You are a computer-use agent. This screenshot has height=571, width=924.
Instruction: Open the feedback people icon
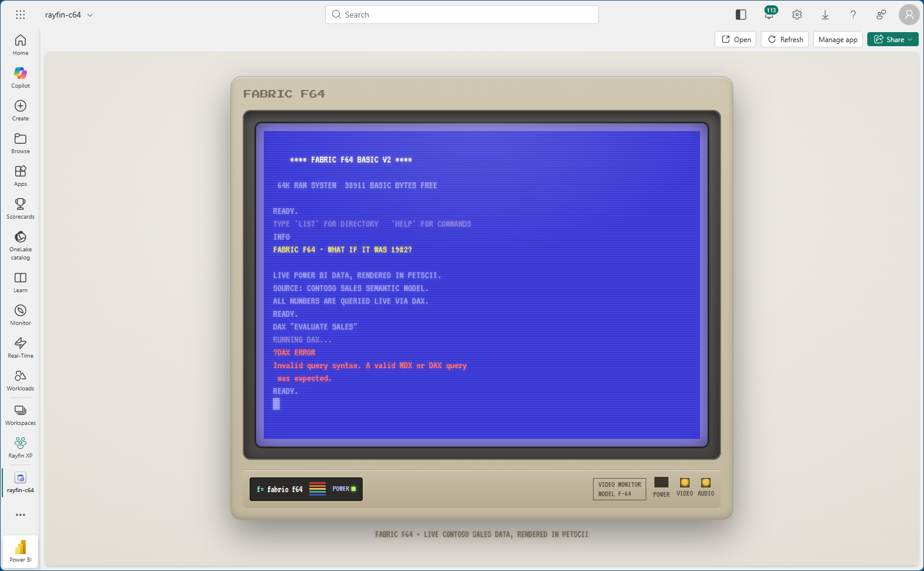pos(881,15)
